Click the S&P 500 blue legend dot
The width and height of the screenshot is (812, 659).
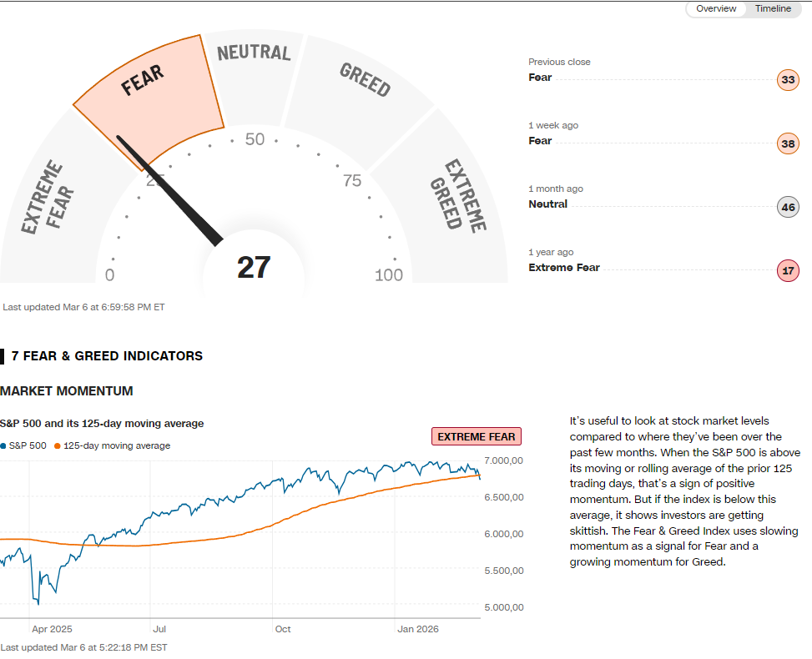(3, 446)
